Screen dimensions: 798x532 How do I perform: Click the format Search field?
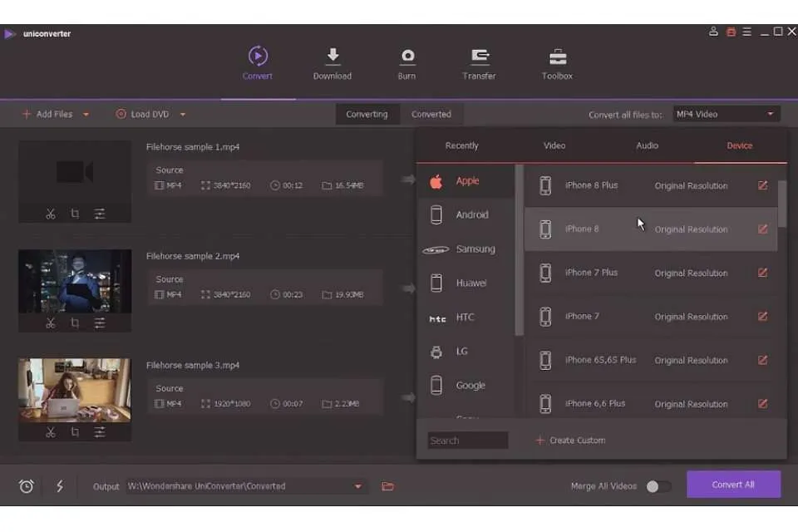pos(468,441)
